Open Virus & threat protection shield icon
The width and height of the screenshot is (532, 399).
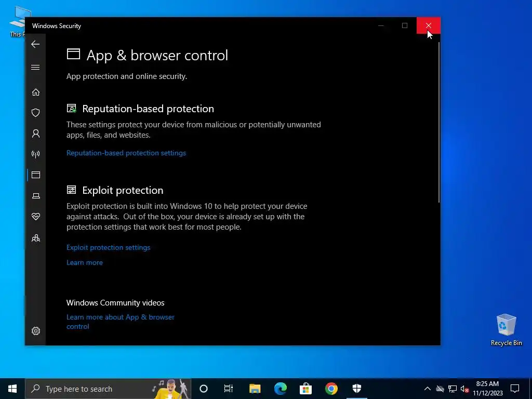pos(36,113)
